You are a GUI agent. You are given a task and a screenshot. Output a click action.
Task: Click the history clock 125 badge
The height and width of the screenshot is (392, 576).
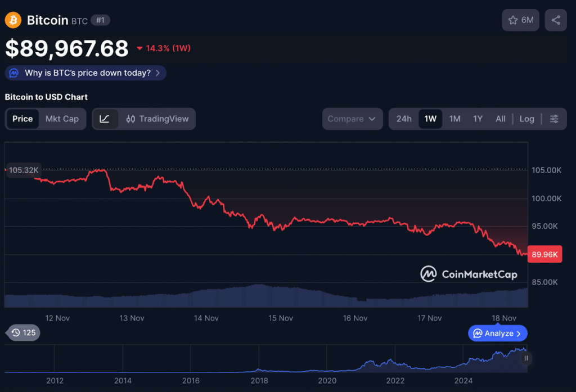[23, 332]
